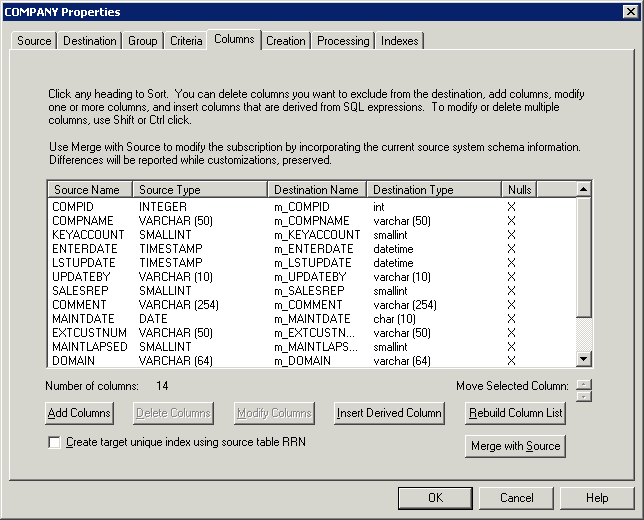Viewport: 644px width, 520px height.
Task: Confirm changes with OK button
Action: tap(435, 498)
